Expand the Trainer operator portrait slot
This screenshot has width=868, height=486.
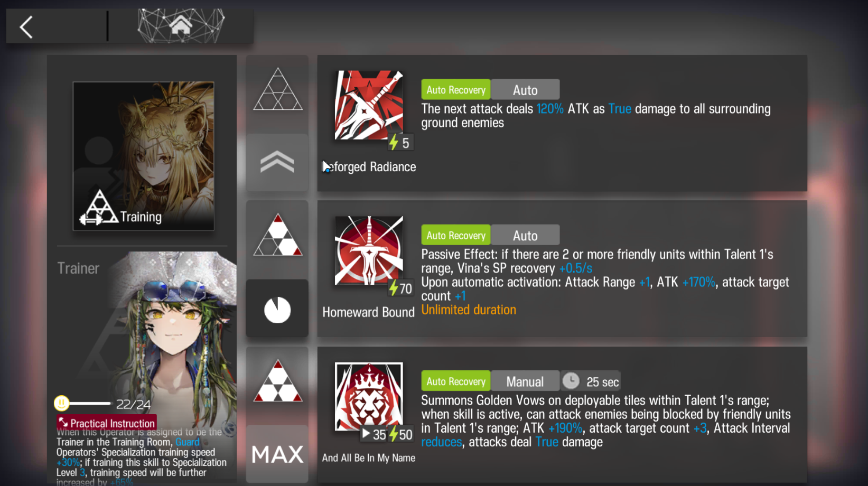147,338
